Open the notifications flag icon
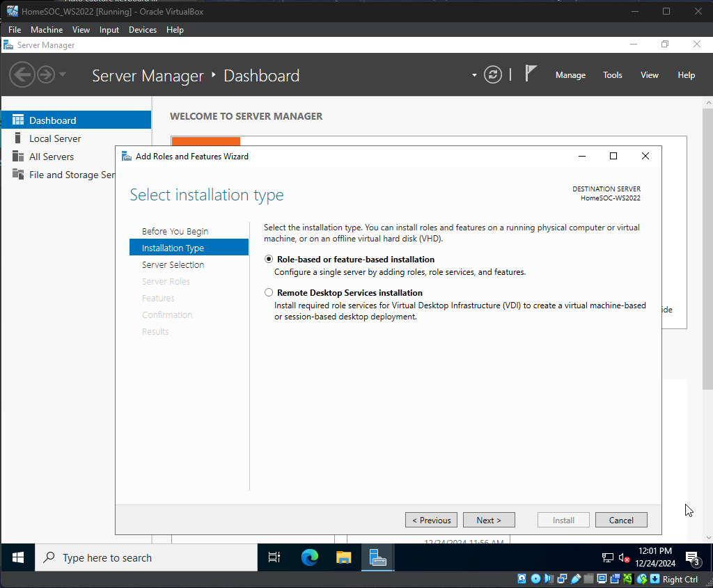Image resolution: width=713 pixels, height=588 pixels. pos(531,74)
